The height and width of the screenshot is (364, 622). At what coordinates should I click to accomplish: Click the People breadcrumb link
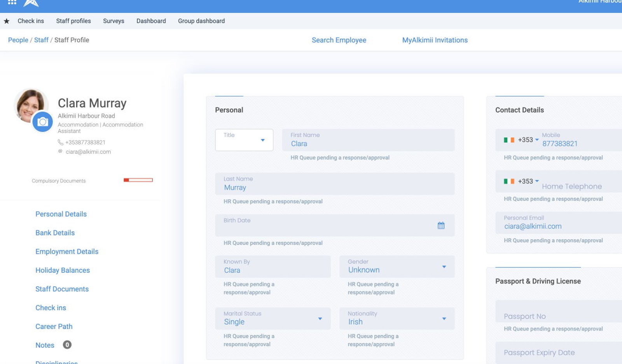[x=18, y=40]
